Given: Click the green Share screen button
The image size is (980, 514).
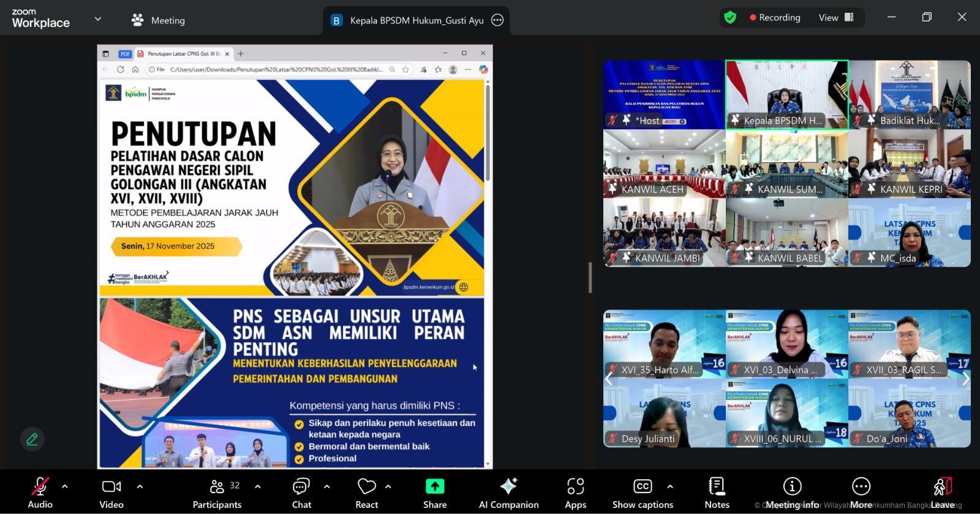Looking at the screenshot, I should pos(435,493).
